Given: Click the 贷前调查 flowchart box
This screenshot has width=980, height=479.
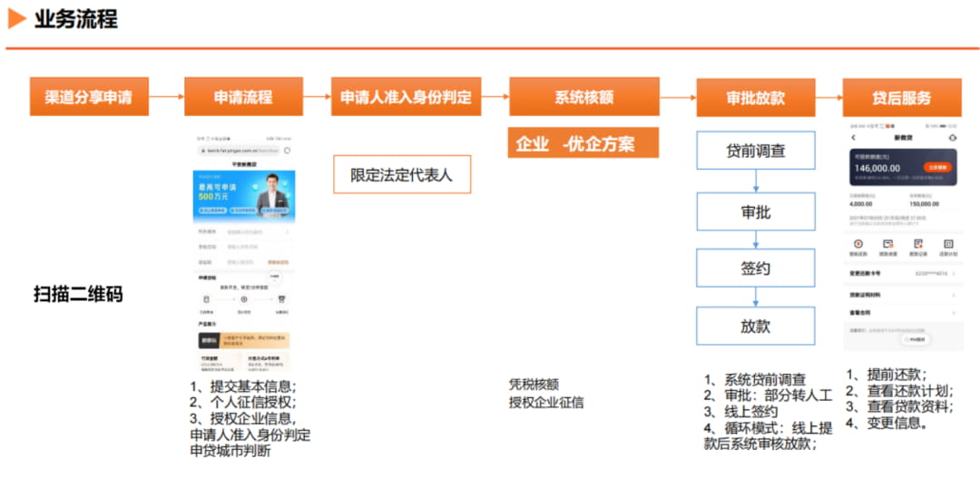Looking at the screenshot, I should click(756, 151).
